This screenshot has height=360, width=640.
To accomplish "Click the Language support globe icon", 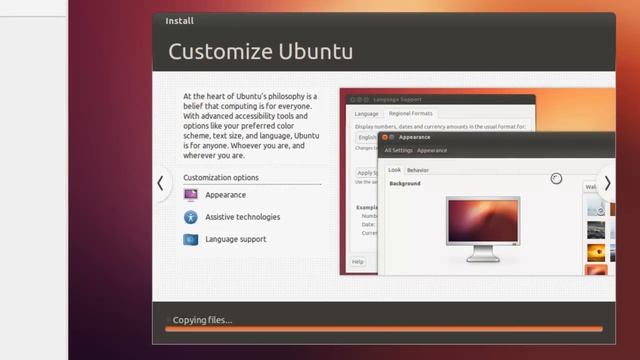I will 191,239.
